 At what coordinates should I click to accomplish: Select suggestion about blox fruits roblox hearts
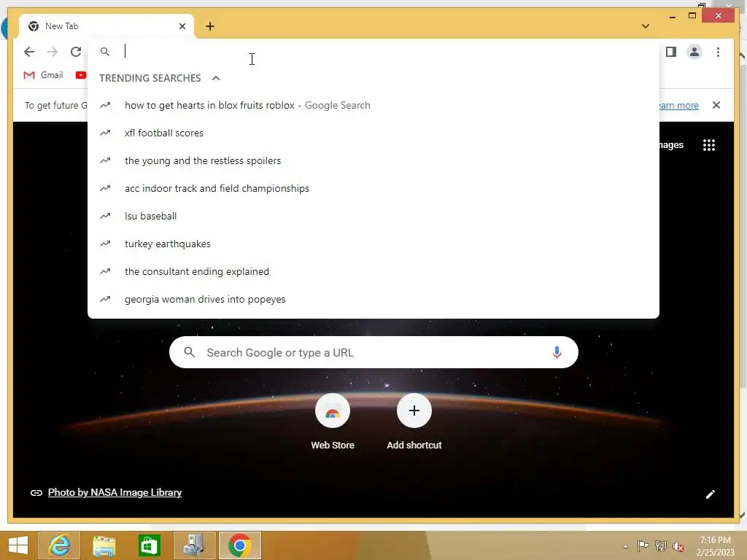pos(373,105)
